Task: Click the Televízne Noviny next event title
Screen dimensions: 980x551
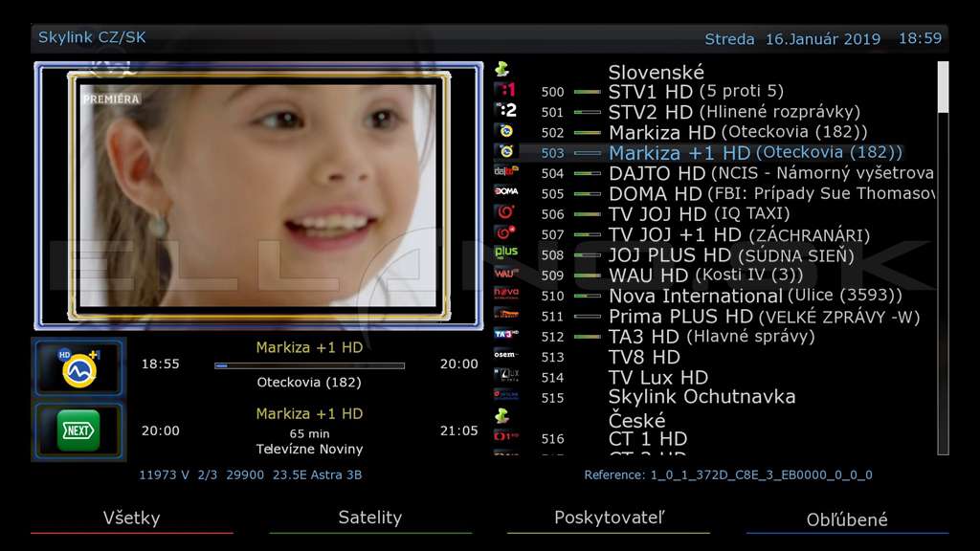Action: [309, 450]
